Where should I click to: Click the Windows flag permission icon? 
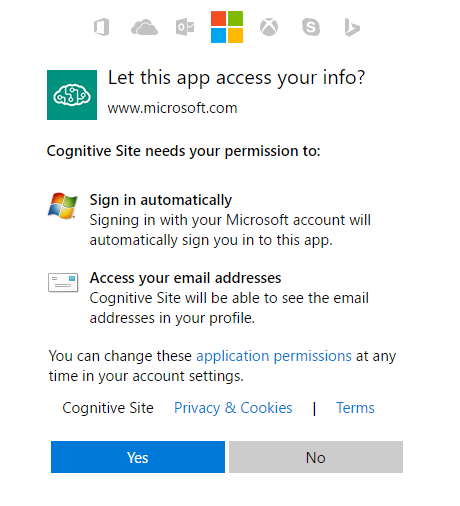pyautogui.click(x=63, y=205)
